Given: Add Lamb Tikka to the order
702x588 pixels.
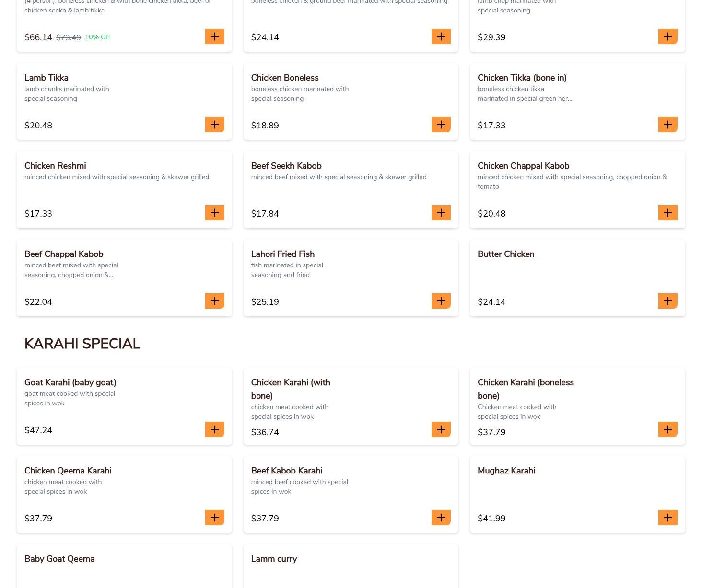Looking at the screenshot, I should click(x=214, y=125).
